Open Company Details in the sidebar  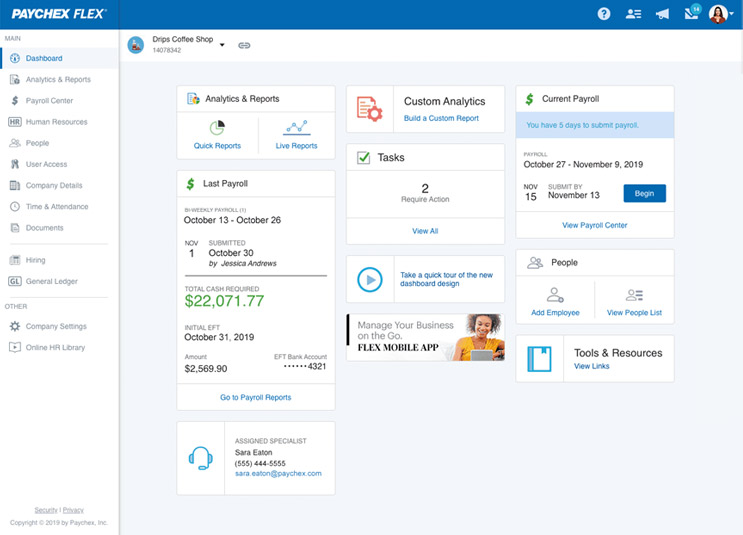[x=59, y=185]
